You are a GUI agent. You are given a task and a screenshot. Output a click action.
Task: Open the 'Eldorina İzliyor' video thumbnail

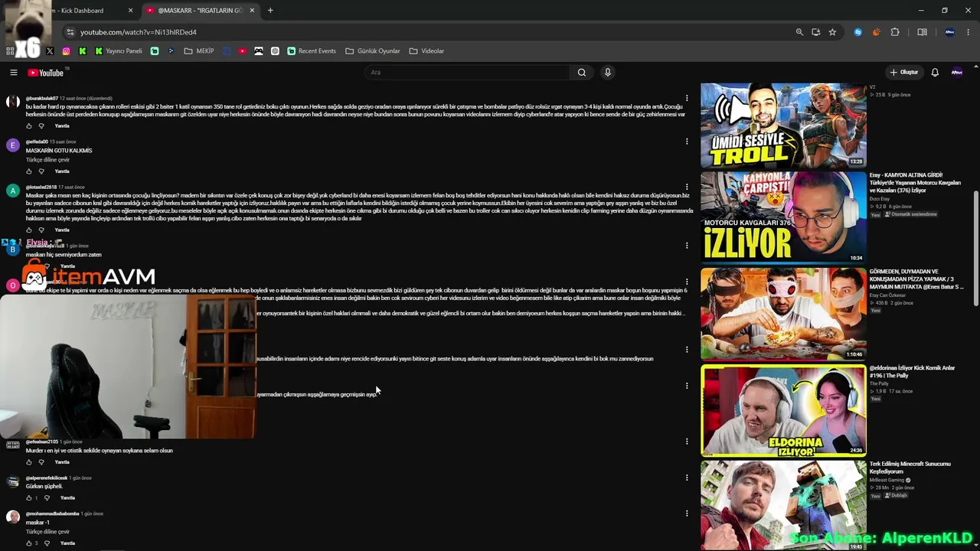tap(783, 410)
